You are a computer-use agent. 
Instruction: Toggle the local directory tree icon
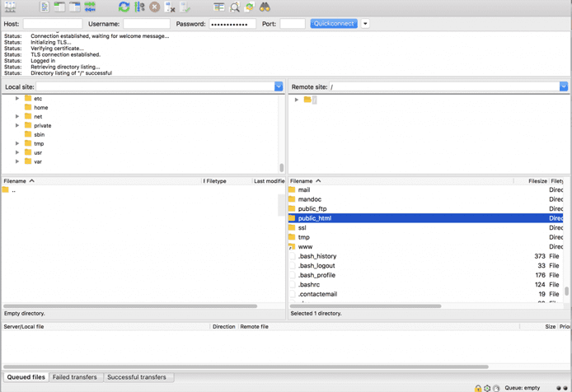pos(59,7)
